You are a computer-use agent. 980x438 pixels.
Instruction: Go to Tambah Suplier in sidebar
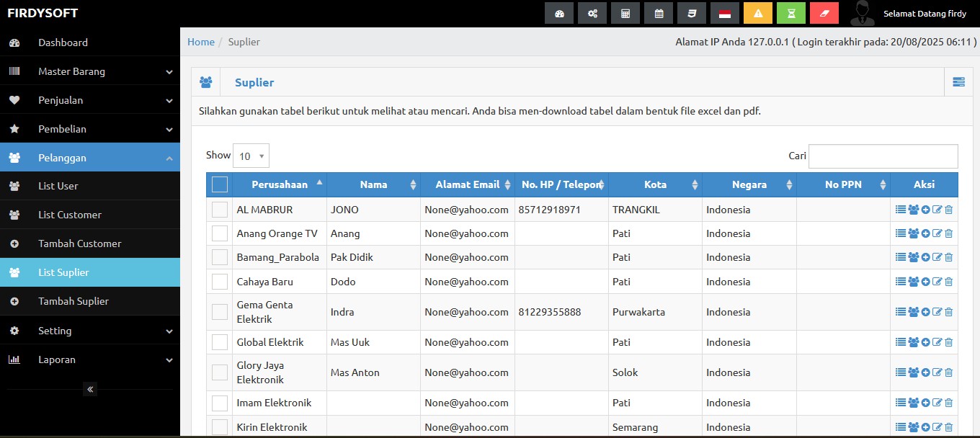73,301
